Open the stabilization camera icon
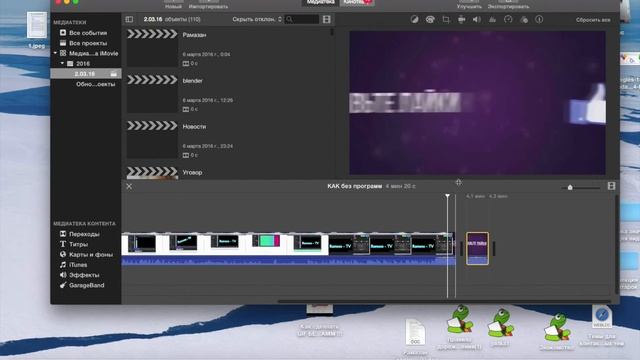Viewport: 640px width, 360px height. 461,19
